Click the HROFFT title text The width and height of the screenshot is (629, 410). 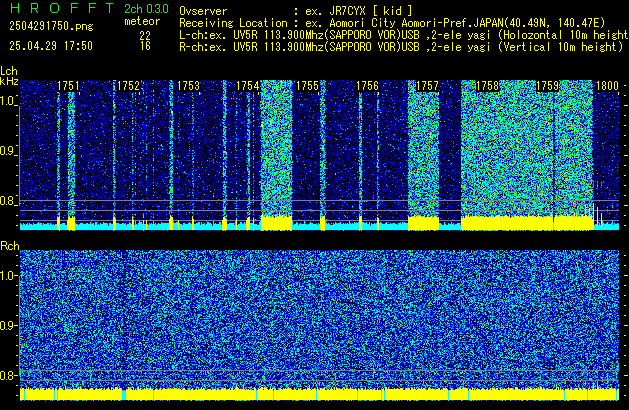coord(62,8)
